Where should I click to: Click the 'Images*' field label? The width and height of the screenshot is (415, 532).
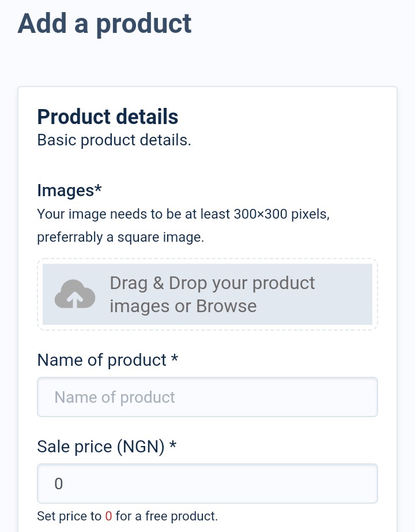[69, 190]
